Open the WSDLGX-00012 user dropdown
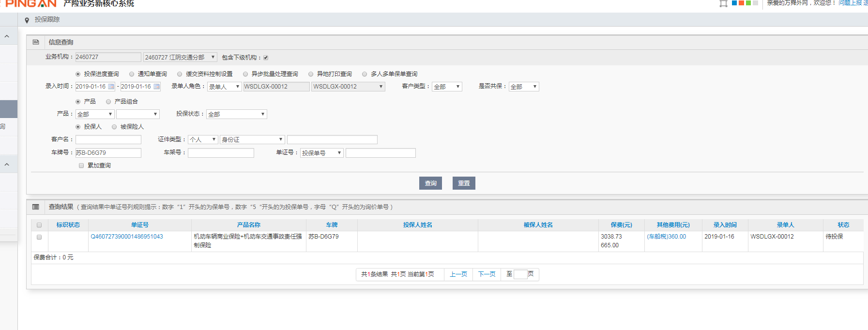The image size is (868, 330). click(348, 87)
